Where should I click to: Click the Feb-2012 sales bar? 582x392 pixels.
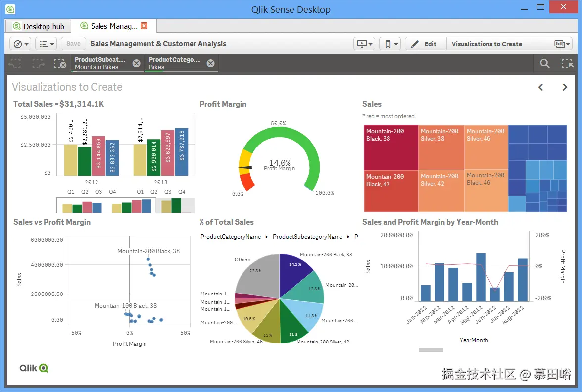pos(439,282)
